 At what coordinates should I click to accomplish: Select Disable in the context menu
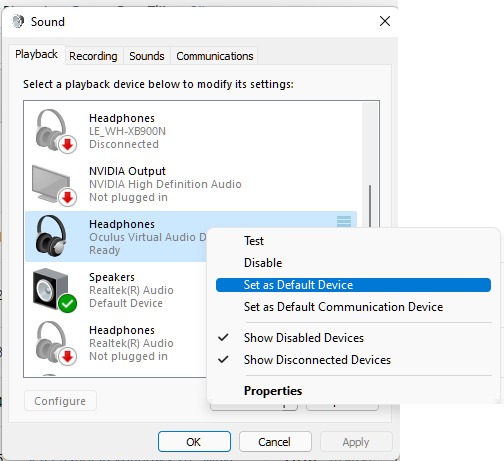[x=353, y=263]
